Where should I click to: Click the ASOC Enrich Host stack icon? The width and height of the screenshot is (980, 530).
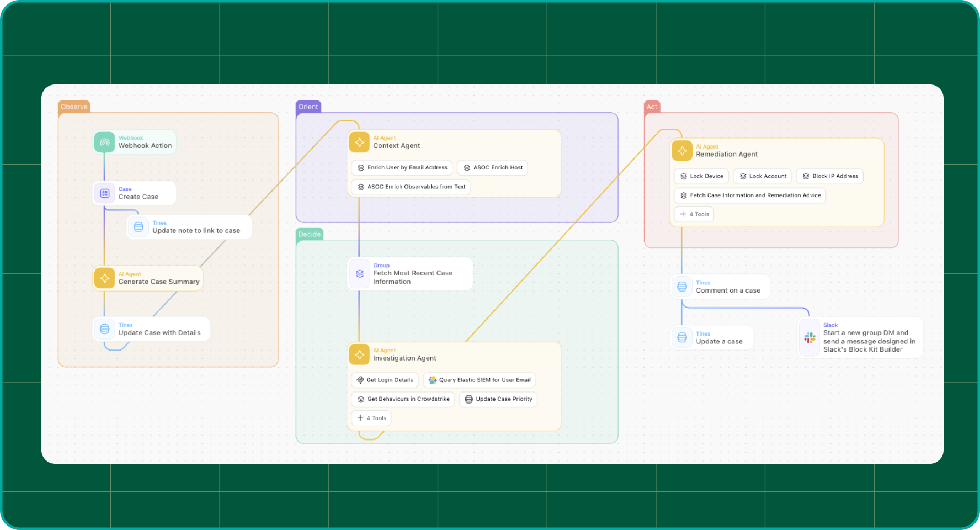[x=467, y=168]
